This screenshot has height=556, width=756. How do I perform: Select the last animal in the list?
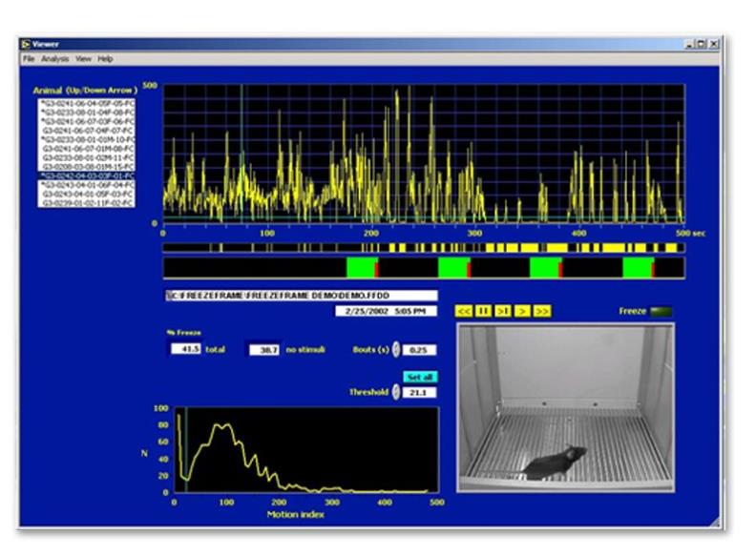click(x=86, y=203)
